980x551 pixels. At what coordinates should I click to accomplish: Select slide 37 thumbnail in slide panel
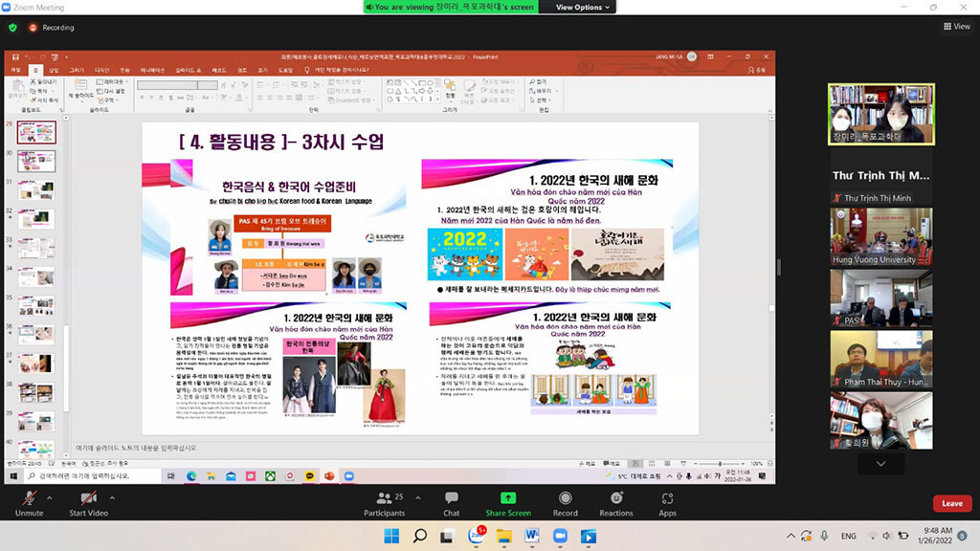pos(36,364)
